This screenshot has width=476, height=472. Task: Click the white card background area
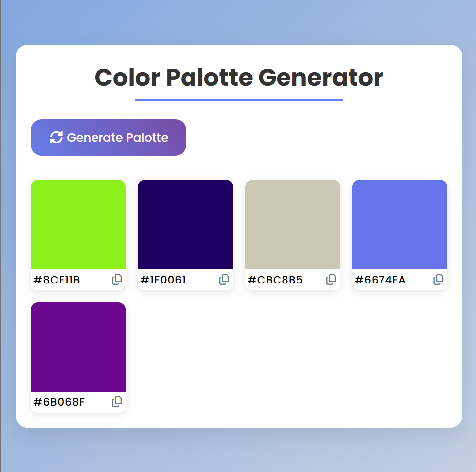(298, 348)
